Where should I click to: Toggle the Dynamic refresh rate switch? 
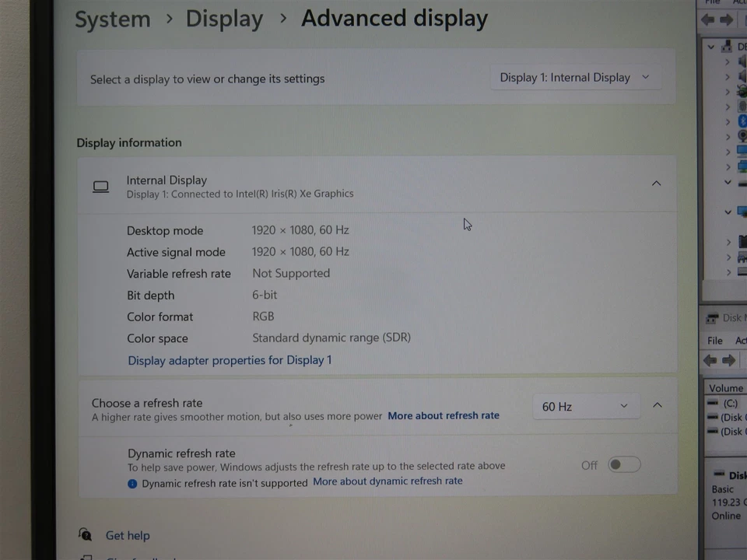(x=623, y=464)
